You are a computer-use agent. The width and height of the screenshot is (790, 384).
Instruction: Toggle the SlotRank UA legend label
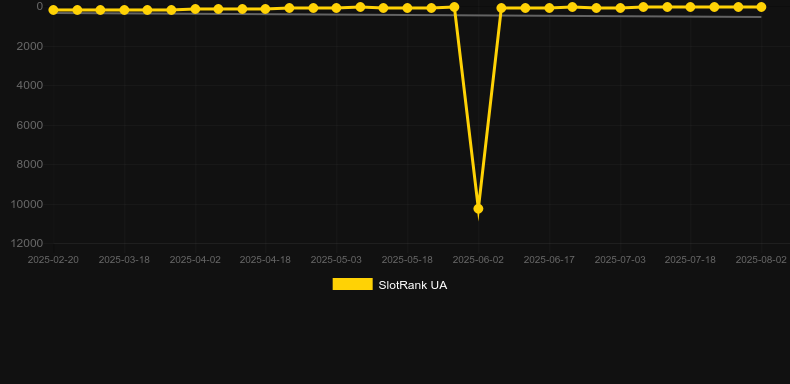pos(412,285)
